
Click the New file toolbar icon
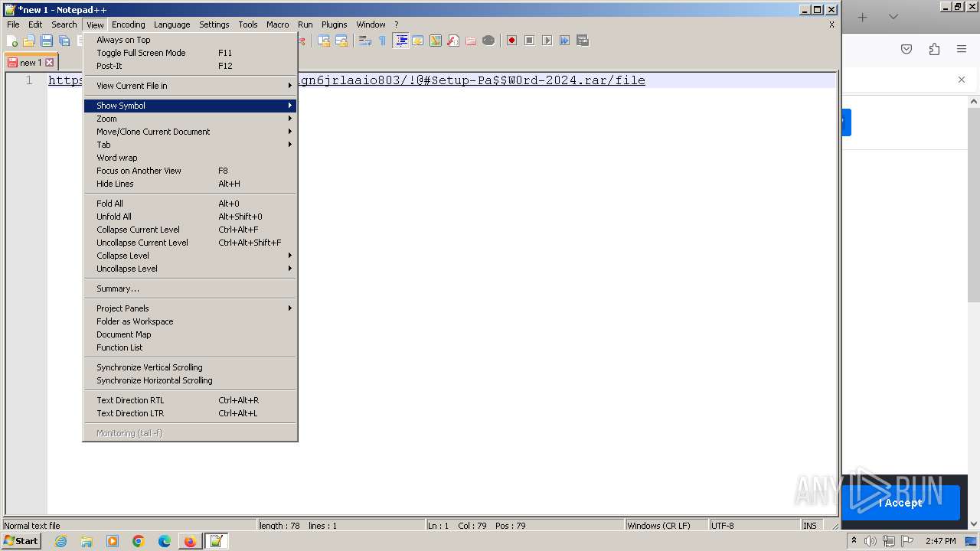pyautogui.click(x=12, y=41)
